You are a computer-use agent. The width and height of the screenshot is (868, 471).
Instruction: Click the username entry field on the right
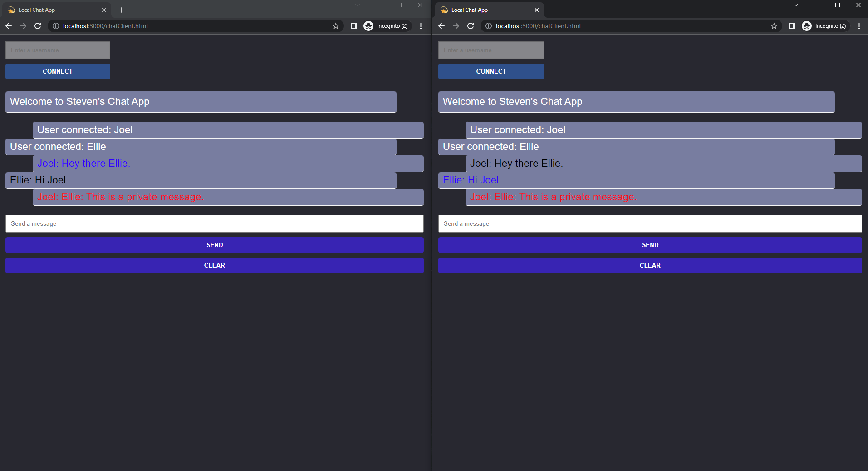point(491,50)
